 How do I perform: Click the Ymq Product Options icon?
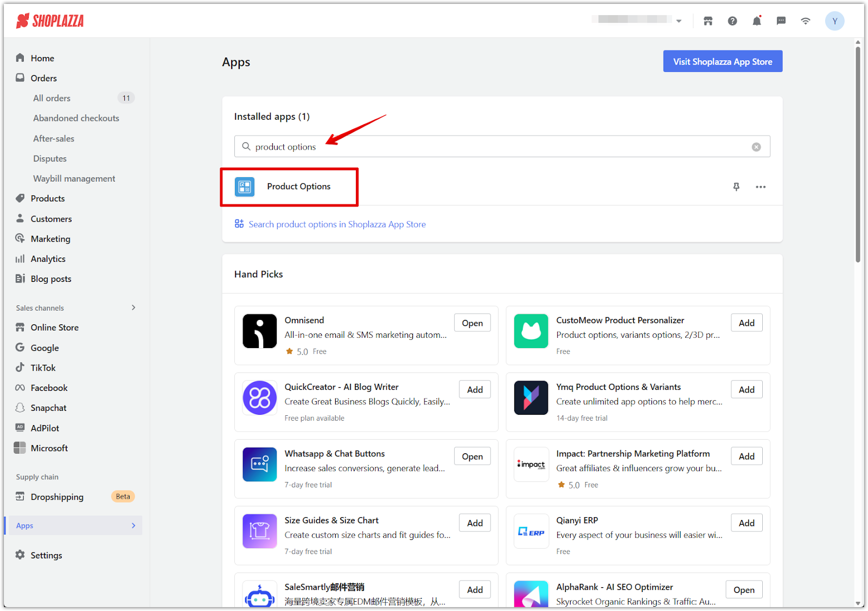(x=531, y=398)
